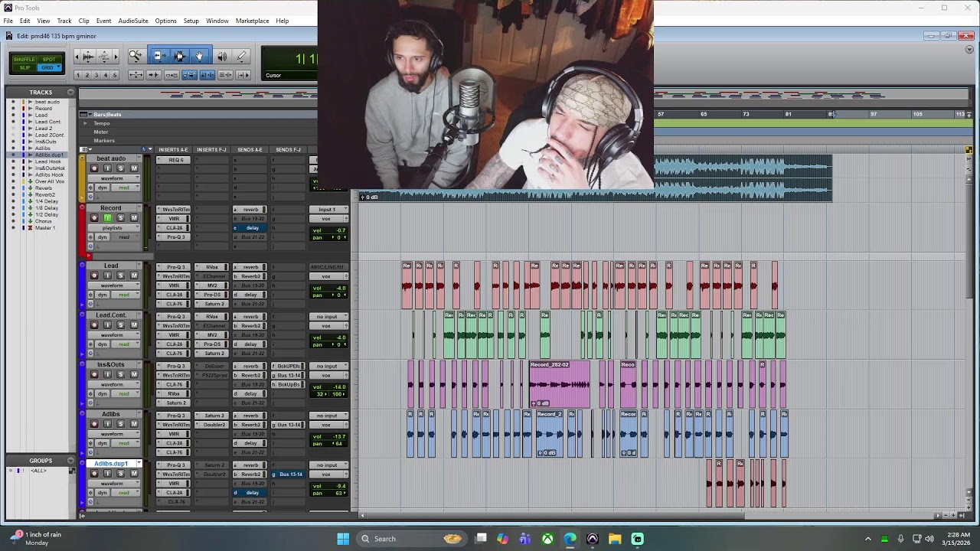The image size is (980, 551).
Task: Open the Clip menu
Action: coord(83,21)
